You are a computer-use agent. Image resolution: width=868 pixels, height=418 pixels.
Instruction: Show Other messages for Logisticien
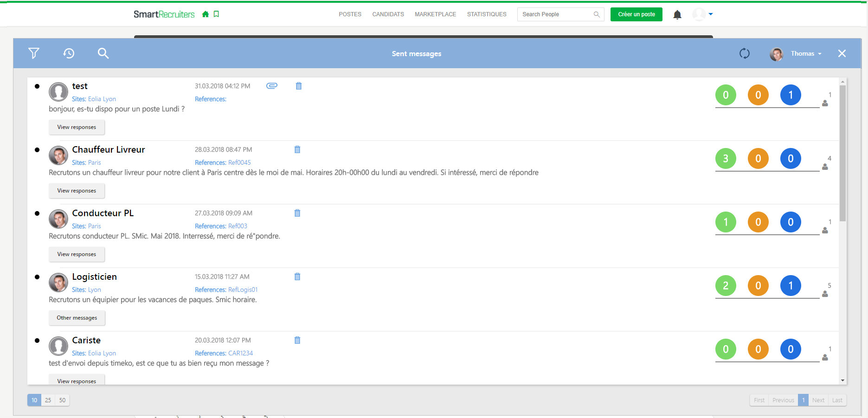pyautogui.click(x=77, y=318)
